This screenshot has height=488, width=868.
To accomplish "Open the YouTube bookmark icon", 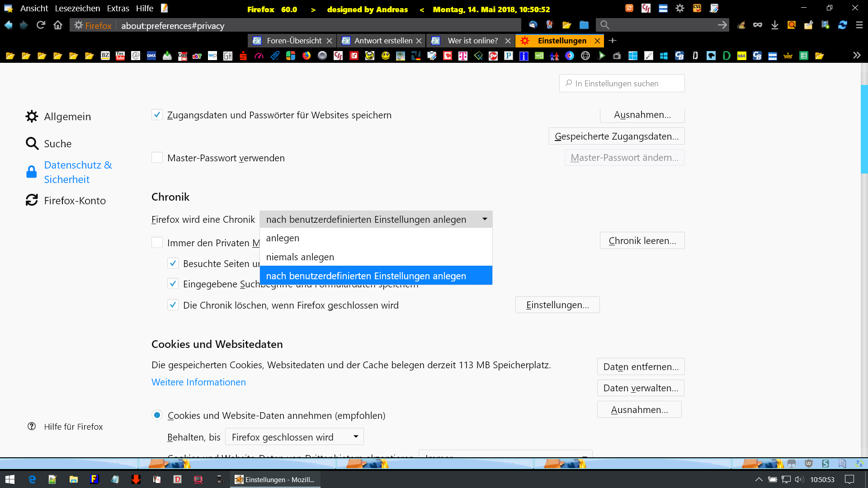I will coord(120,56).
